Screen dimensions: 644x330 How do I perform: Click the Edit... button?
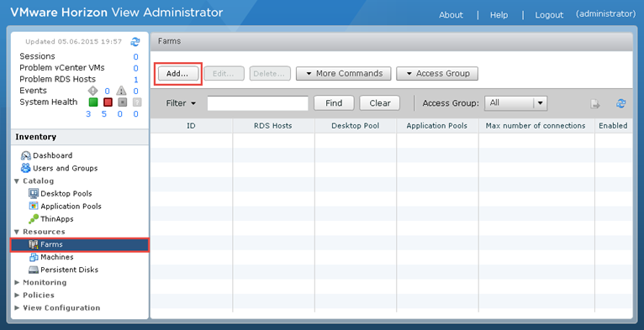pyautogui.click(x=224, y=74)
